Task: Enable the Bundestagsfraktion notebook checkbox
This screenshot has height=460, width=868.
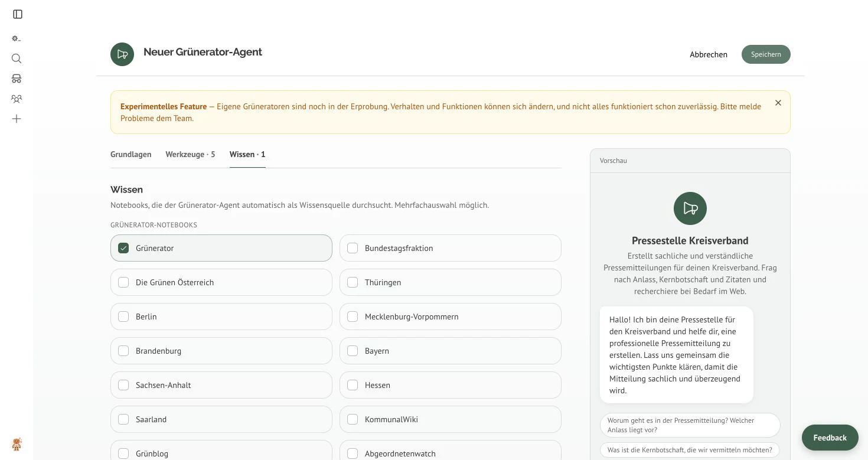Action: click(x=353, y=248)
